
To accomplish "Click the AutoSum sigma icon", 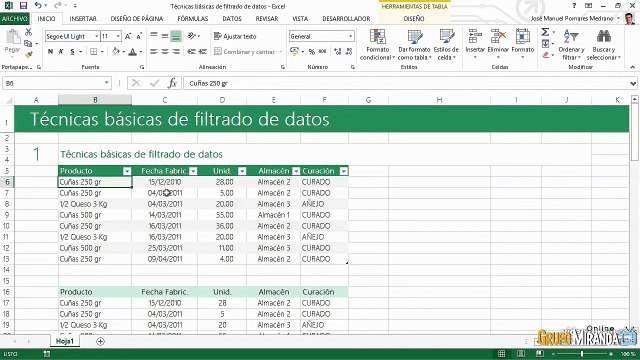I will (545, 32).
